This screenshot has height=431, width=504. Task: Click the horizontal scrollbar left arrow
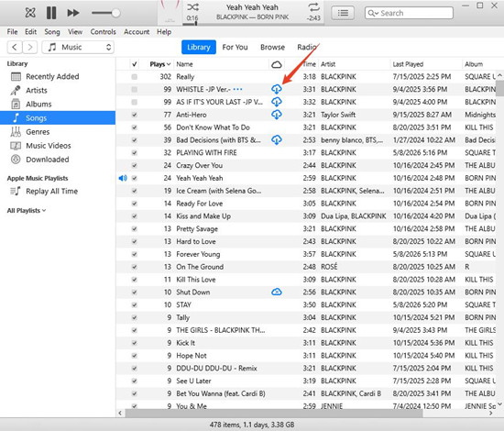pyautogui.click(x=120, y=414)
